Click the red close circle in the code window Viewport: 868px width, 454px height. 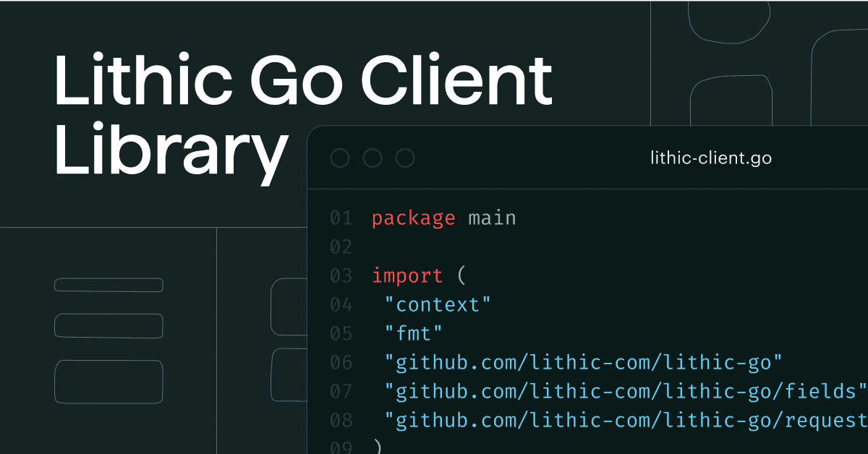click(340, 158)
